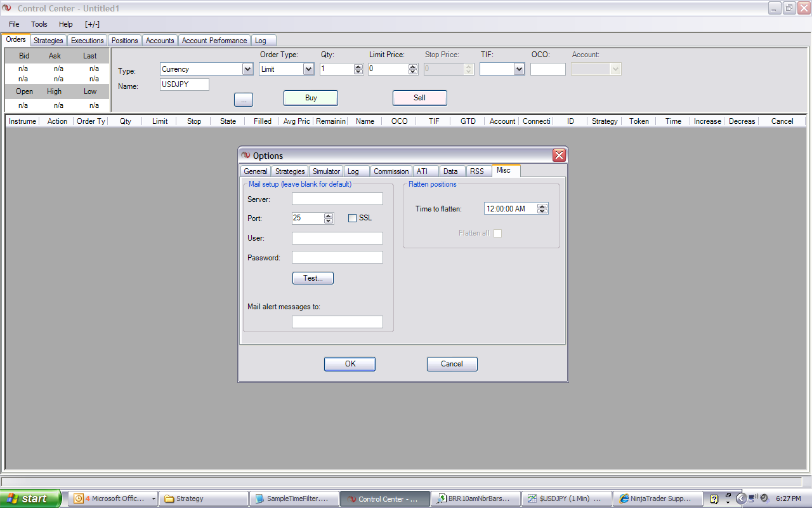Image resolution: width=812 pixels, height=508 pixels.
Task: Show hidden tray icons with the arrow
Action: pos(740,498)
